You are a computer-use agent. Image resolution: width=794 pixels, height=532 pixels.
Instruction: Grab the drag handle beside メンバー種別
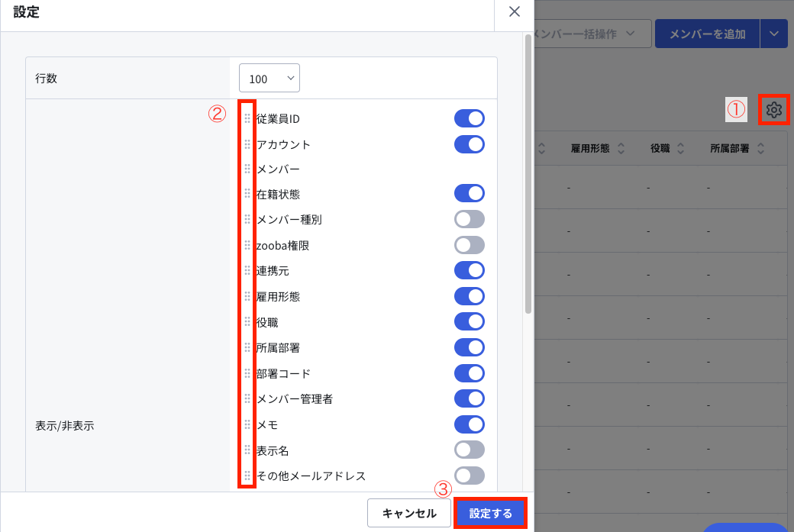tap(247, 219)
